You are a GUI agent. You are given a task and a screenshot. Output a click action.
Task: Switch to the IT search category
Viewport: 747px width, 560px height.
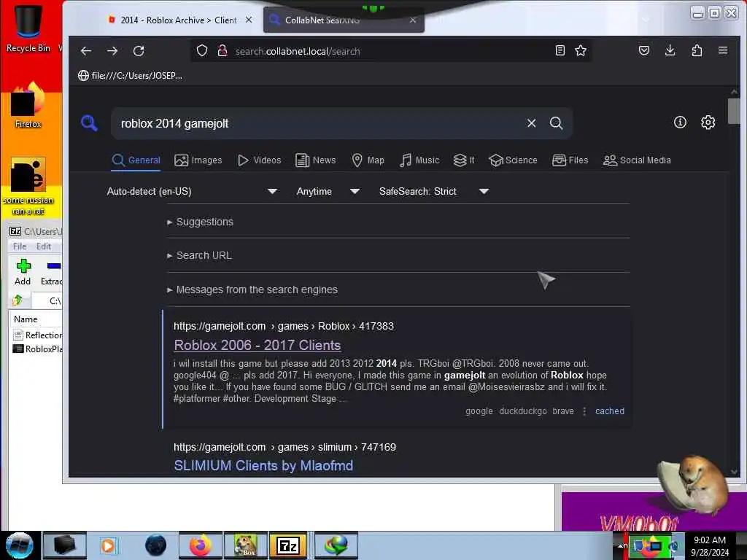tap(464, 160)
